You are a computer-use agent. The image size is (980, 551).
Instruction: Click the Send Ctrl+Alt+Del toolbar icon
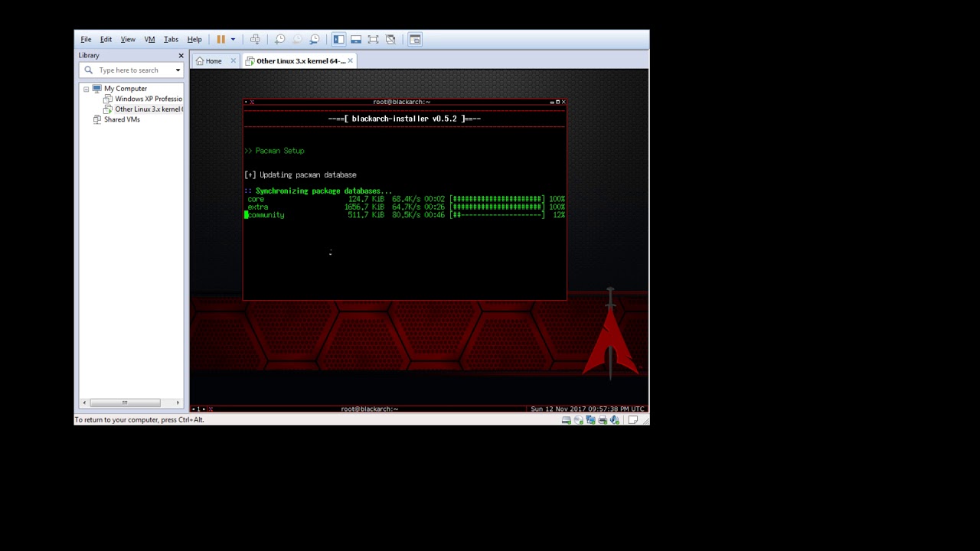pos(255,39)
